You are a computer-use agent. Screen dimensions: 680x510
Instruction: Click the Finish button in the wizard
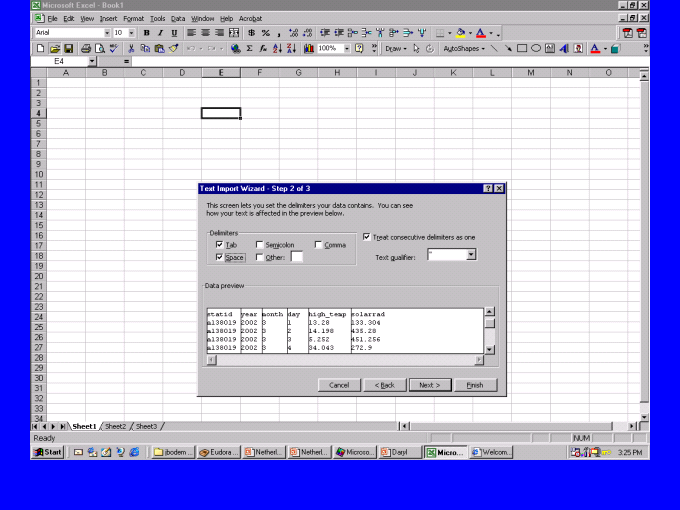475,385
